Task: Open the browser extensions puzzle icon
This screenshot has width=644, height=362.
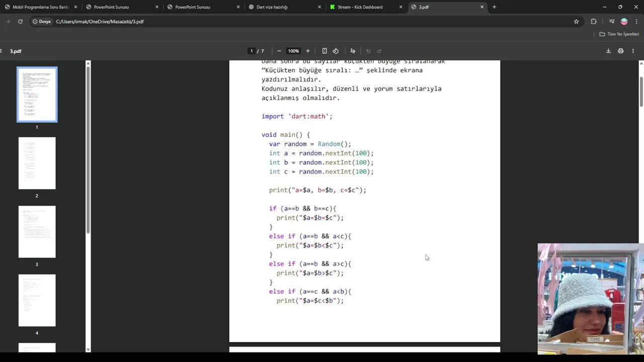Action: [594, 22]
